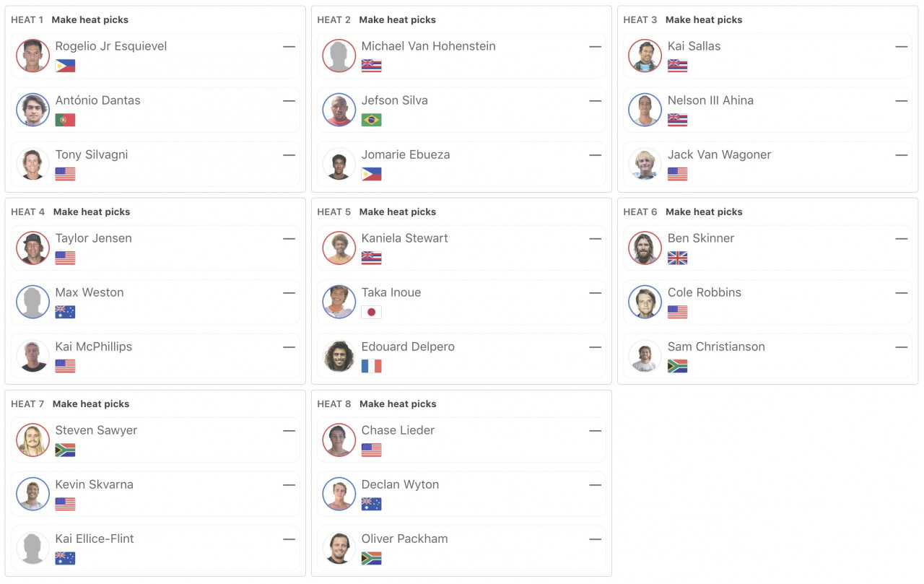Open Cole Robbins' avatar photo
924x584 pixels.
point(645,302)
